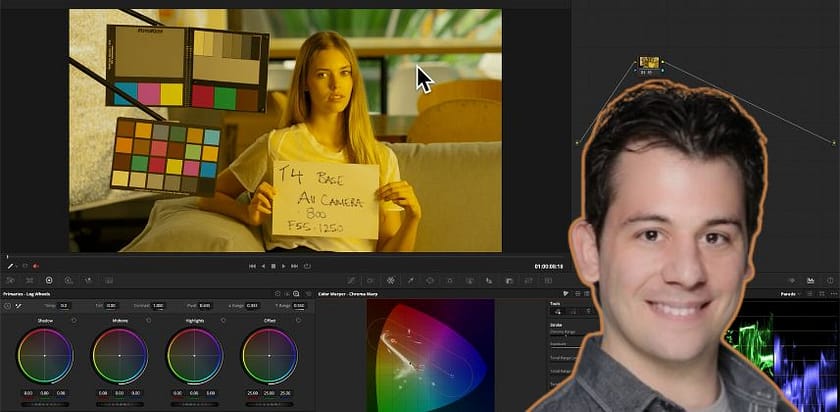Screen dimensions: 840x412
Task: Reset the Offset wheel
Action: click(298, 320)
